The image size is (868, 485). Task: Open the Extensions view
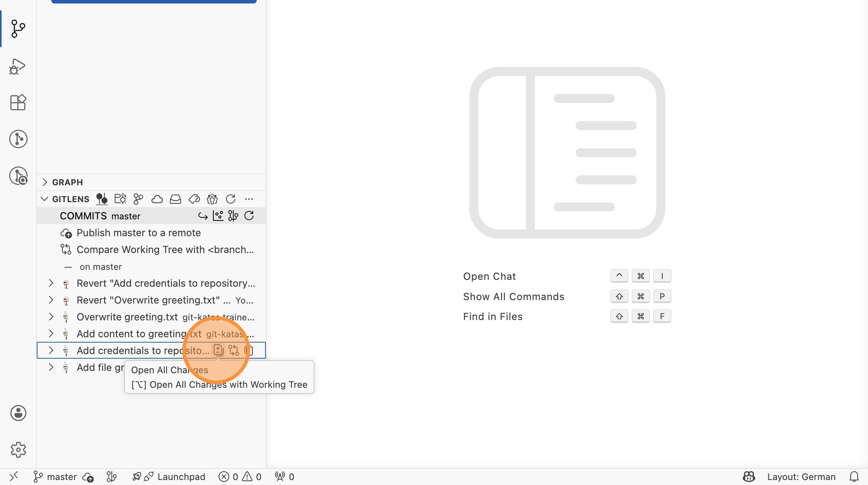18,103
